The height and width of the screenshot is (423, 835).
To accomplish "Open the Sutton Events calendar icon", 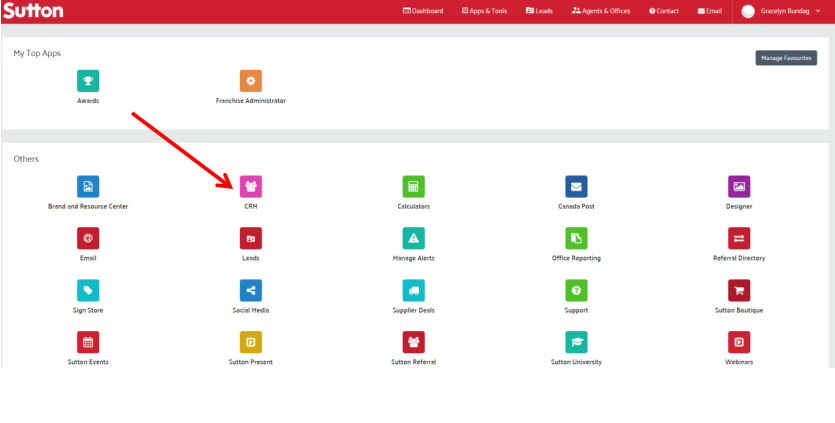I will pyautogui.click(x=88, y=342).
